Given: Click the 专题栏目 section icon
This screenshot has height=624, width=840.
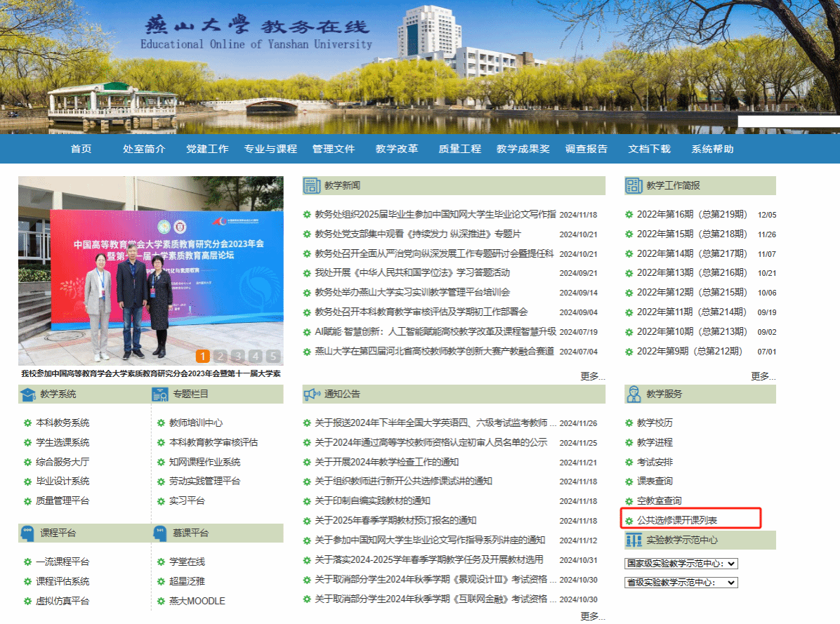Looking at the screenshot, I should 160,394.
